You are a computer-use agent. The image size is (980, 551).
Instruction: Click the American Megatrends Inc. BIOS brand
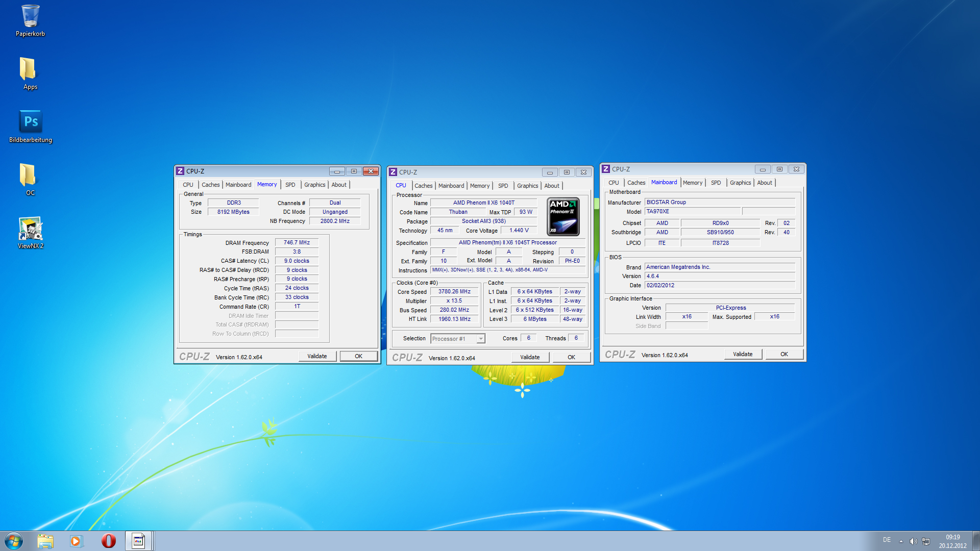[720, 267]
